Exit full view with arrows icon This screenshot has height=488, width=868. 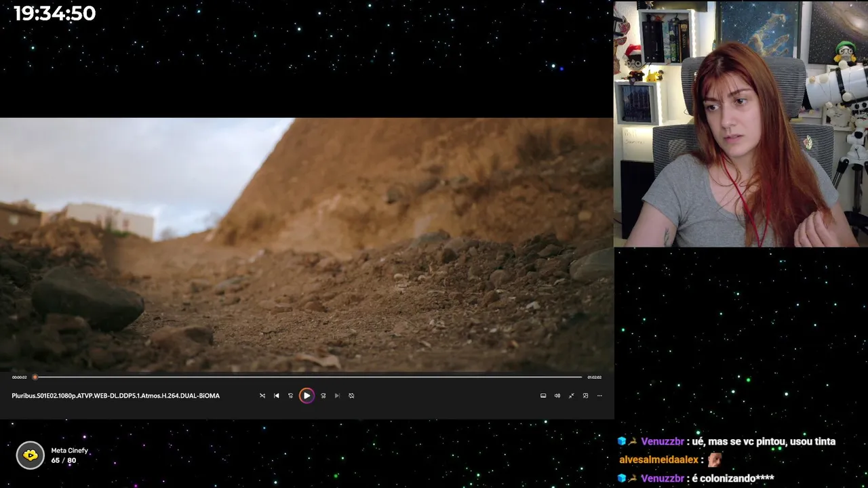coord(571,396)
